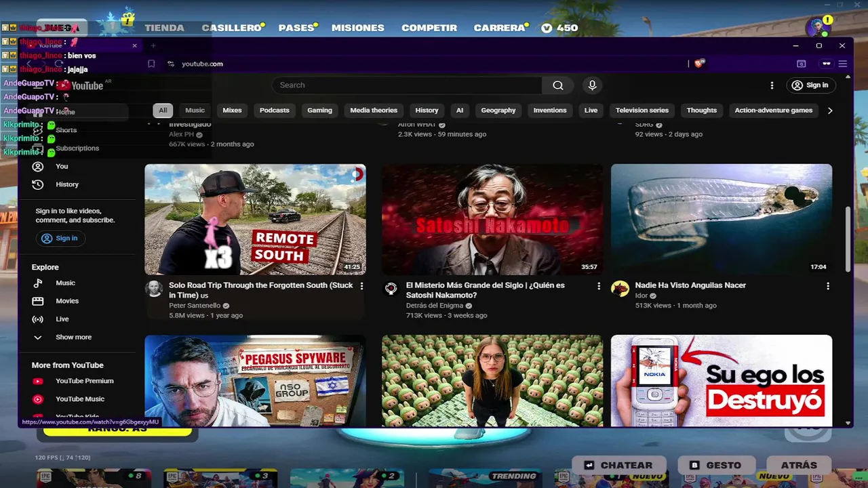868x488 pixels.
Task: Select the Television series filter chip
Action: [642, 110]
